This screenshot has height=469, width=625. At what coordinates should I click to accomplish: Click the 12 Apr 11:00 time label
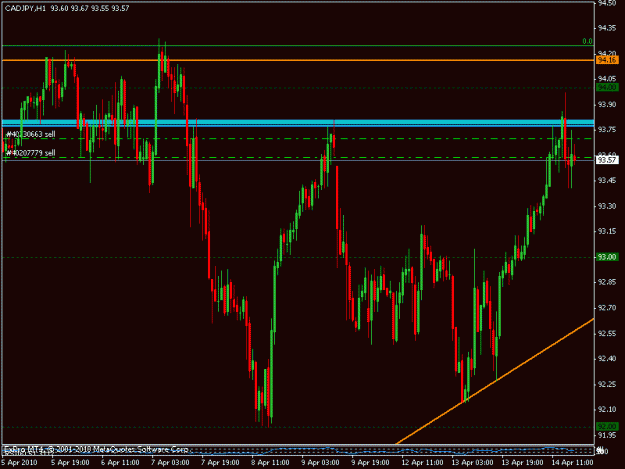point(422,463)
